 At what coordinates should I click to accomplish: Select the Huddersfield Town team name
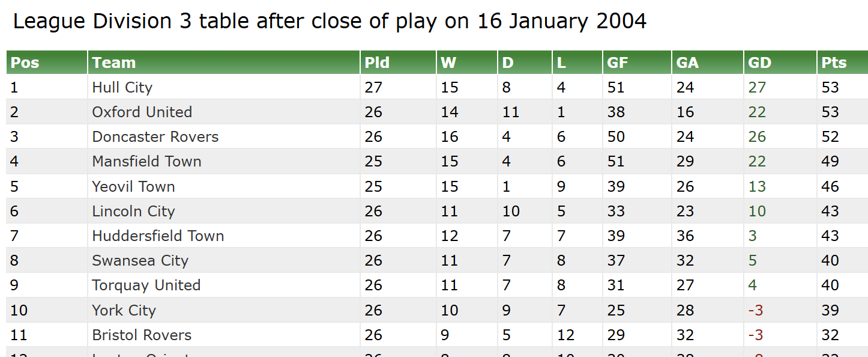[158, 236]
